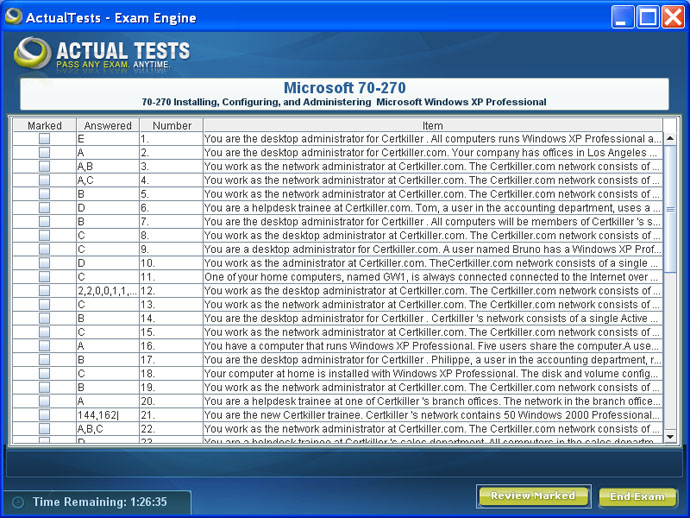Close the Exam Engine window
The width and height of the screenshot is (690, 518).
[x=673, y=18]
